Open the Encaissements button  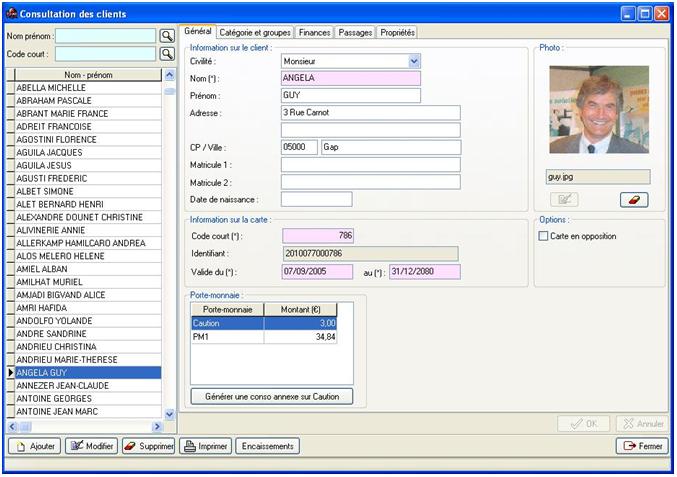[x=267, y=446]
